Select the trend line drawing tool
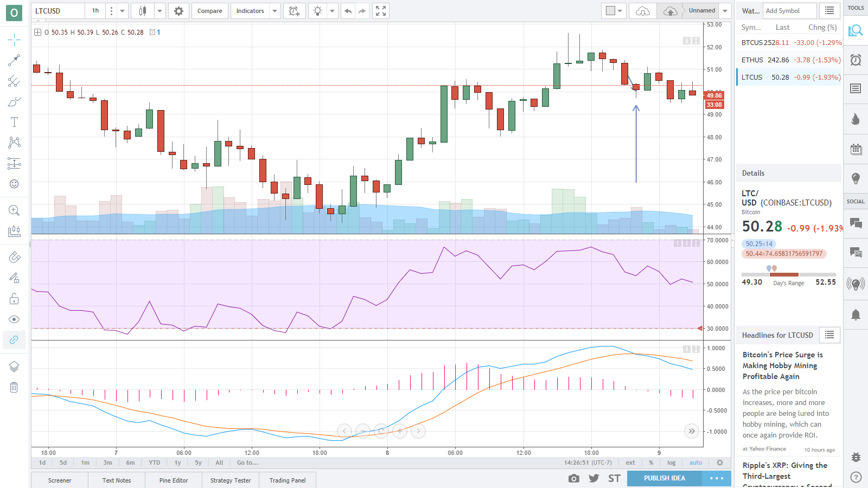 [14, 60]
